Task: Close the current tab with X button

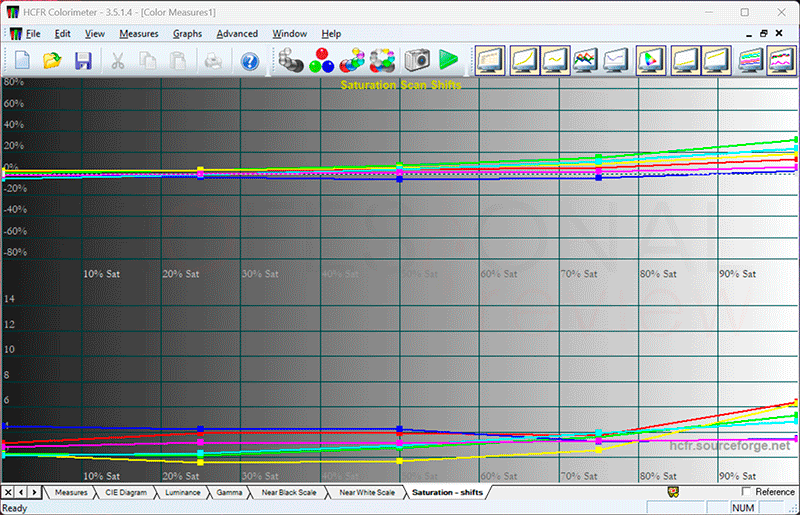Action: point(8,492)
